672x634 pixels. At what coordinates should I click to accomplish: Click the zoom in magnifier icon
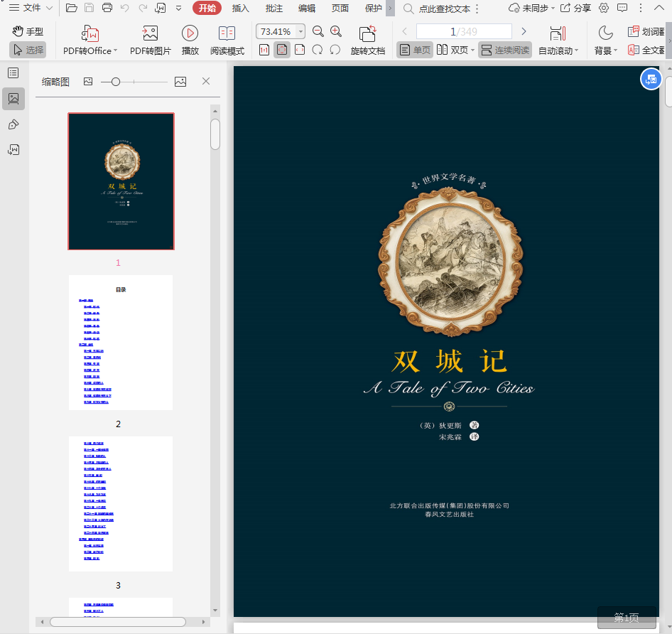[336, 31]
